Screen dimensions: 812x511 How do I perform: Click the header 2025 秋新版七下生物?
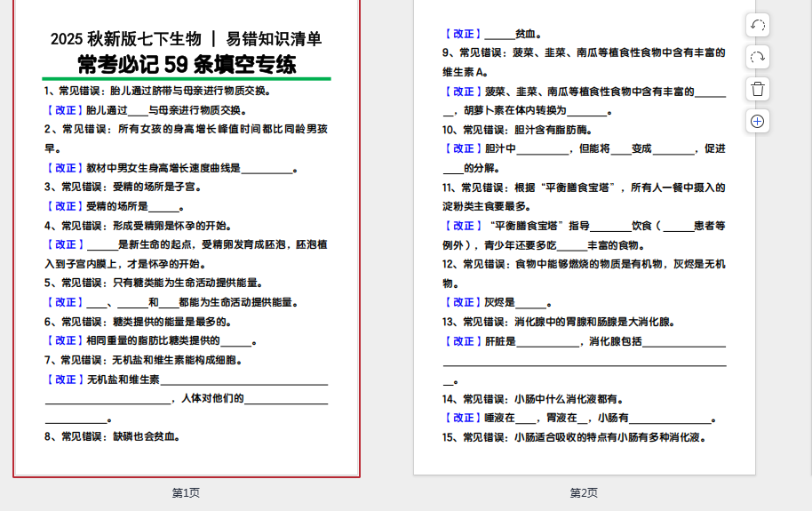pyautogui.click(x=126, y=39)
